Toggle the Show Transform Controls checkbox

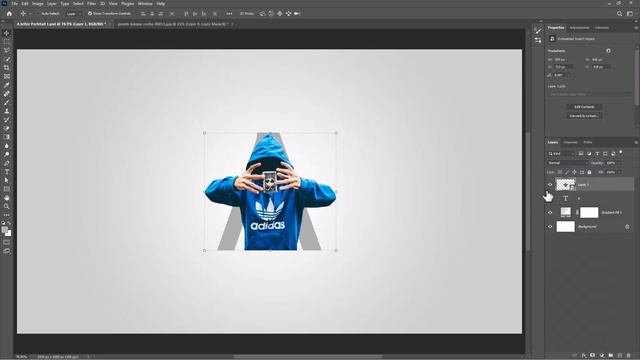(90, 13)
